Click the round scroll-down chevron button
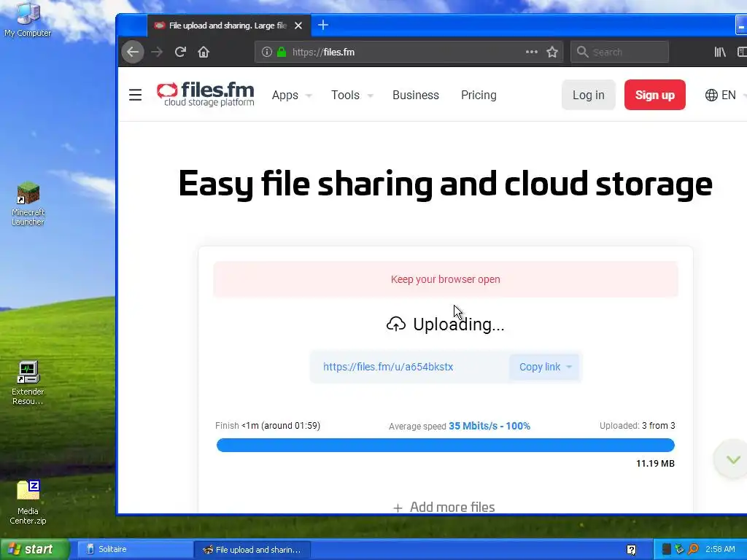Image resolution: width=747 pixels, height=560 pixels. [733, 459]
